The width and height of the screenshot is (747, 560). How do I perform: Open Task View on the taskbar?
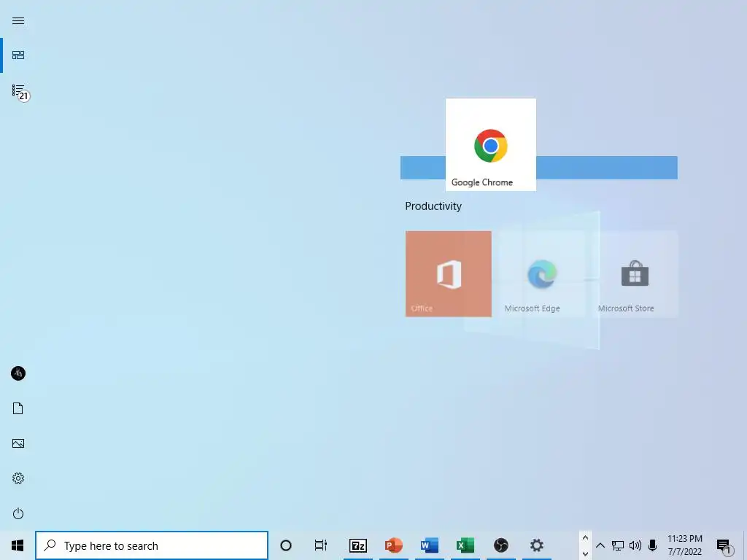coord(321,545)
